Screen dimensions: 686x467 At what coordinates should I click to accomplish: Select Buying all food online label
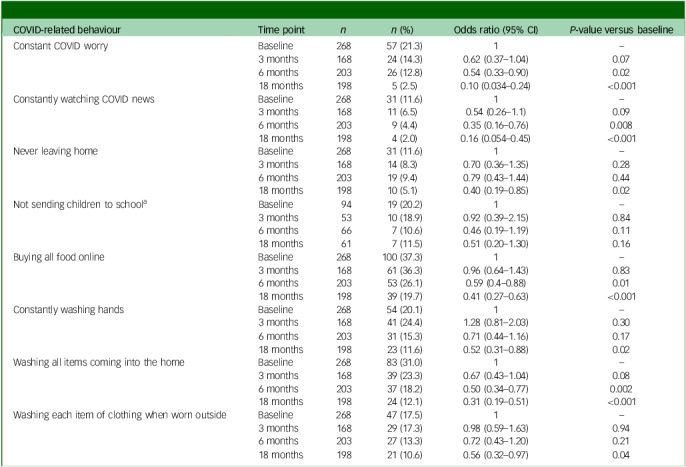tap(59, 257)
